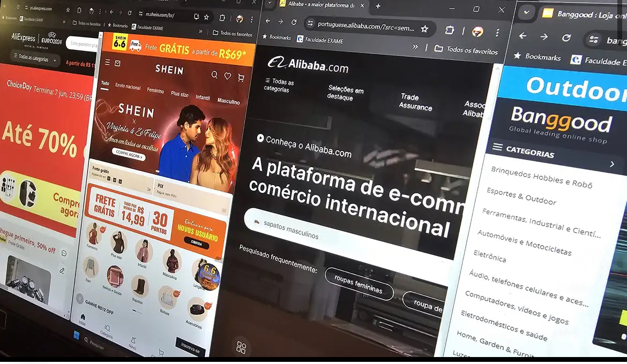627x364 pixels.
Task: Expand Banggood CATEGORIAS chevron arrow
Action: [x=612, y=164]
